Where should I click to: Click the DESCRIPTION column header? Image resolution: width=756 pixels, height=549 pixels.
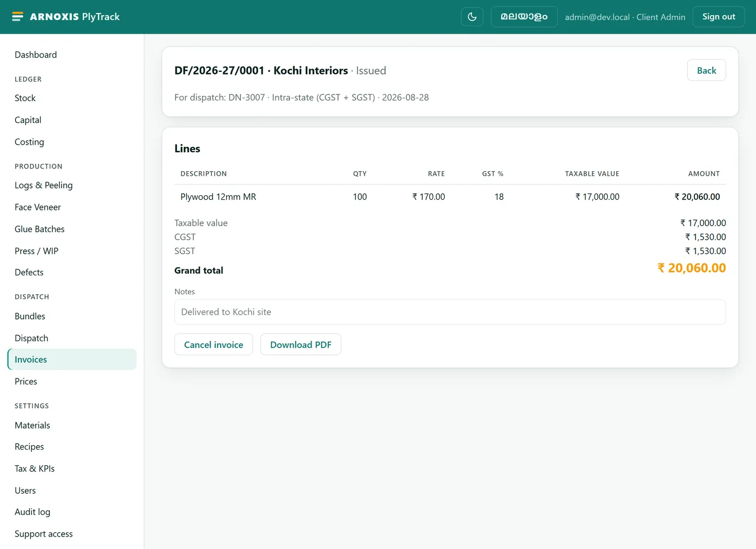204,174
